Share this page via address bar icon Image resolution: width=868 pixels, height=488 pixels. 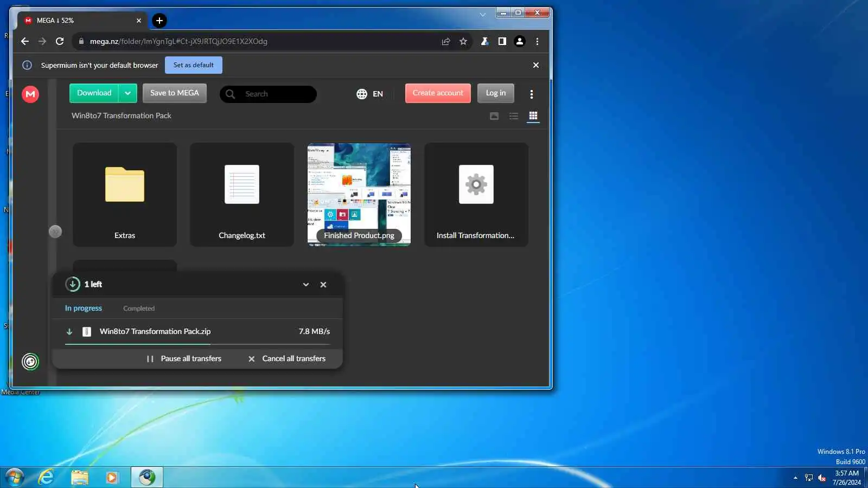point(446,41)
